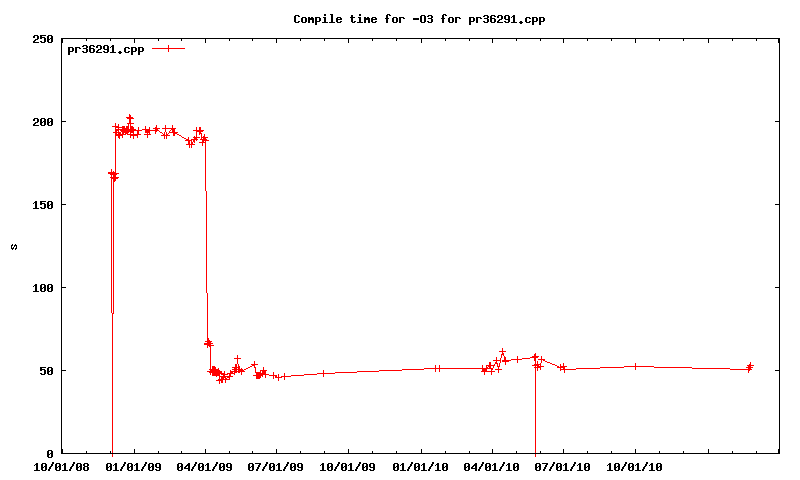Click the 04/01/09 x-axis date label
This screenshot has height=480, width=800.
[206, 465]
